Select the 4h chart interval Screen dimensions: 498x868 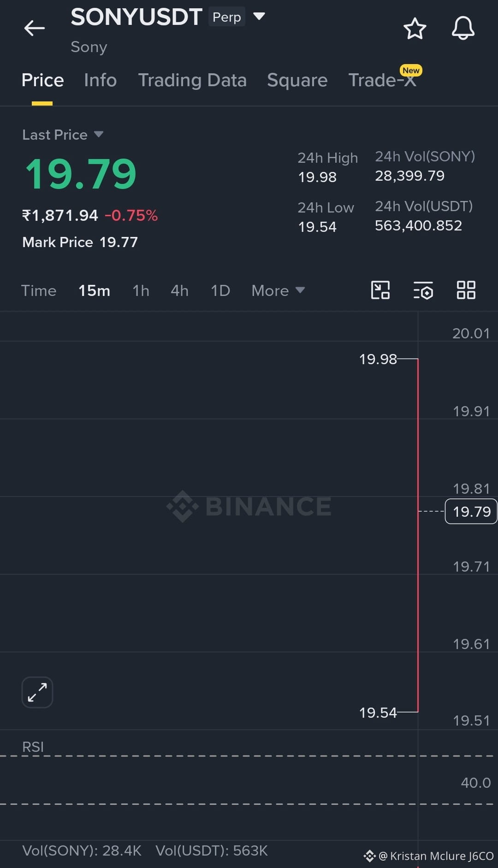pyautogui.click(x=179, y=290)
